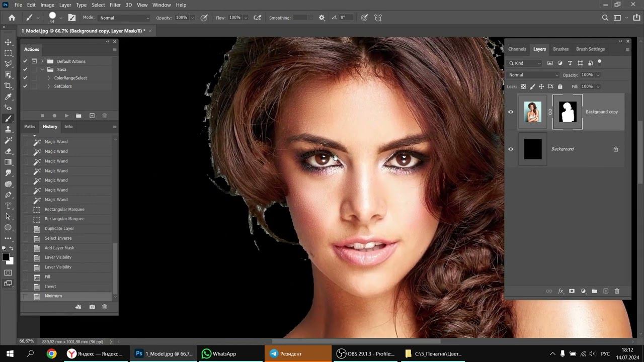Toggle ColorRangeSelect action checkbox
This screenshot has height=362, width=644.
[25, 78]
